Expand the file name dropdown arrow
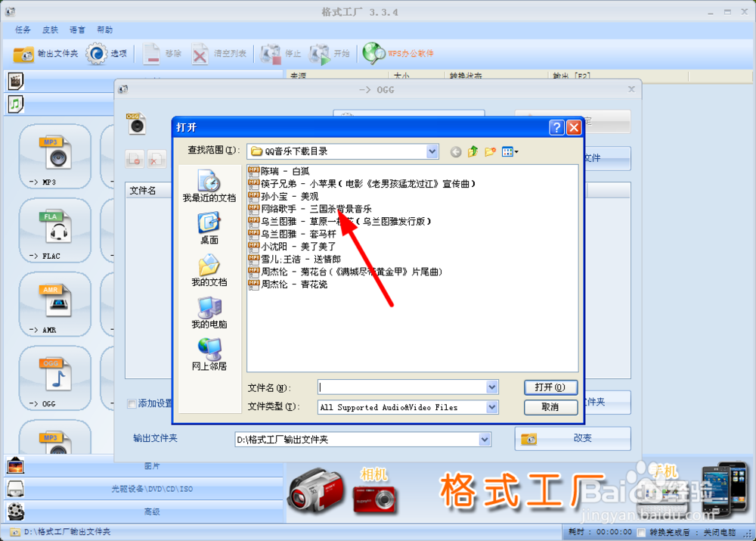Viewport: 756px width, 541px height. pyautogui.click(x=492, y=387)
